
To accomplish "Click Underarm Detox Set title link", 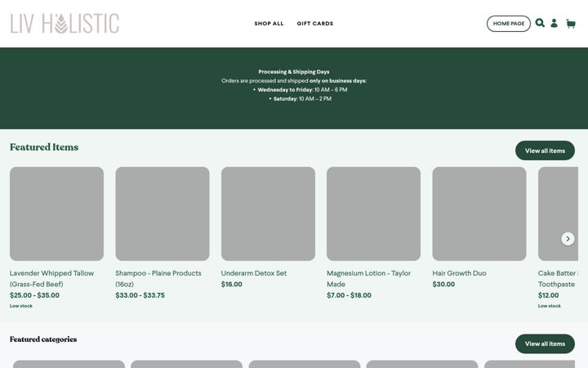I will point(254,273).
